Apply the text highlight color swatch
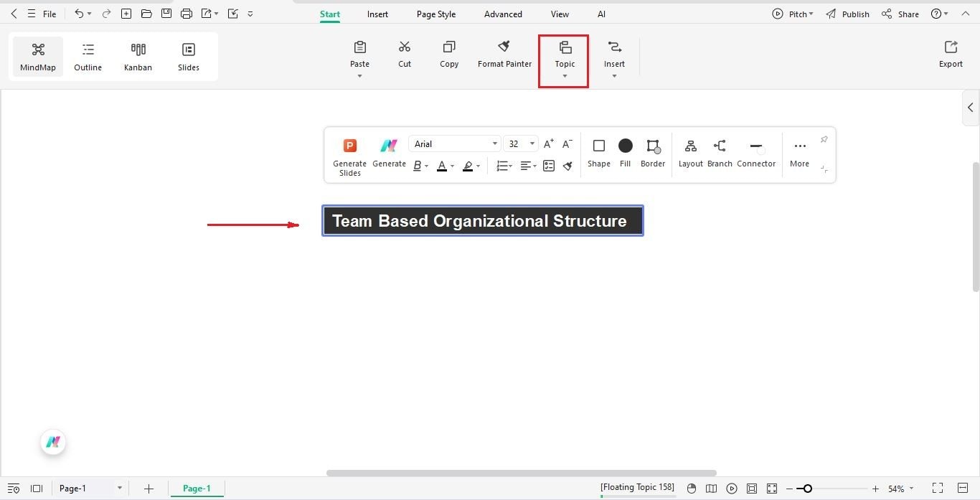 tap(468, 166)
